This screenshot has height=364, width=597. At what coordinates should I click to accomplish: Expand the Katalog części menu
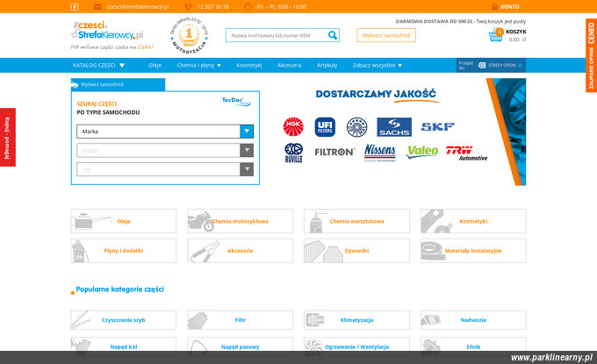tap(98, 66)
